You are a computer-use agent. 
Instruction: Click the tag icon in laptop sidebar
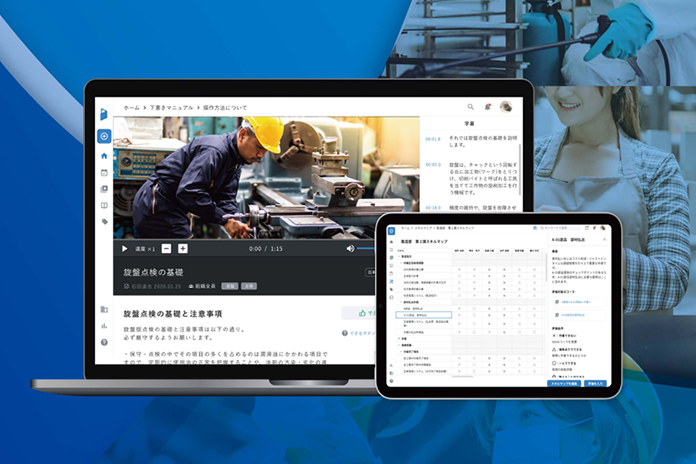[x=104, y=221]
